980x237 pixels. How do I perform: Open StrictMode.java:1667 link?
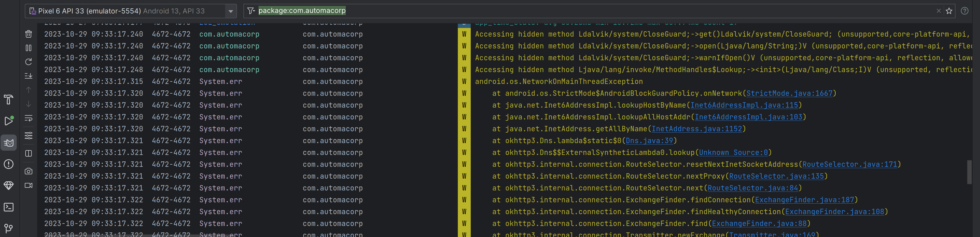pos(789,93)
